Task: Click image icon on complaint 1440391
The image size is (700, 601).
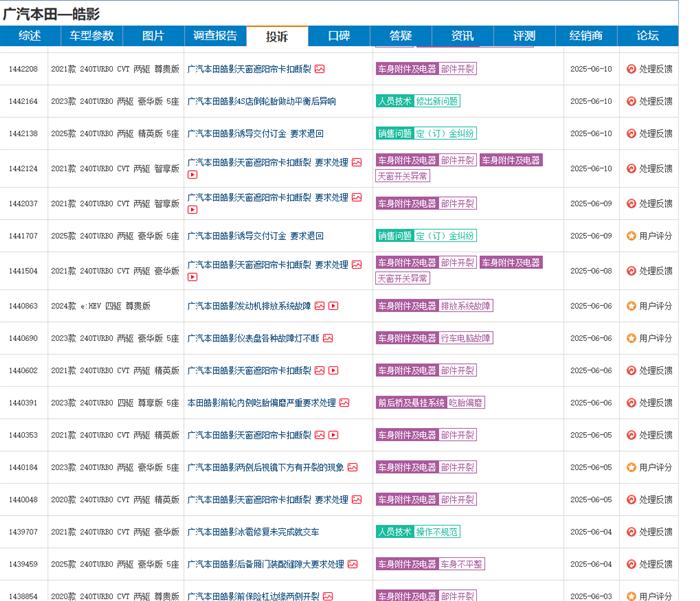Action: (x=344, y=403)
